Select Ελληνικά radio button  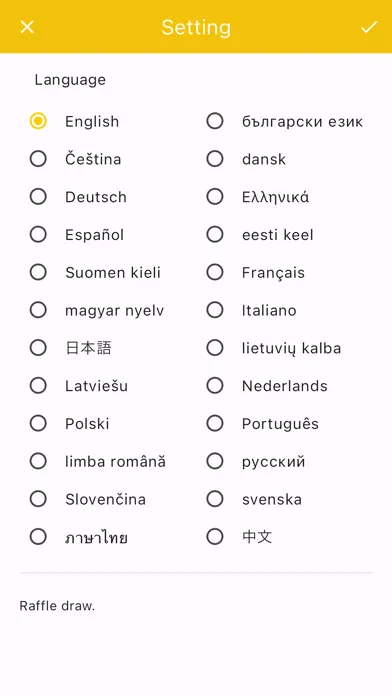[215, 196]
